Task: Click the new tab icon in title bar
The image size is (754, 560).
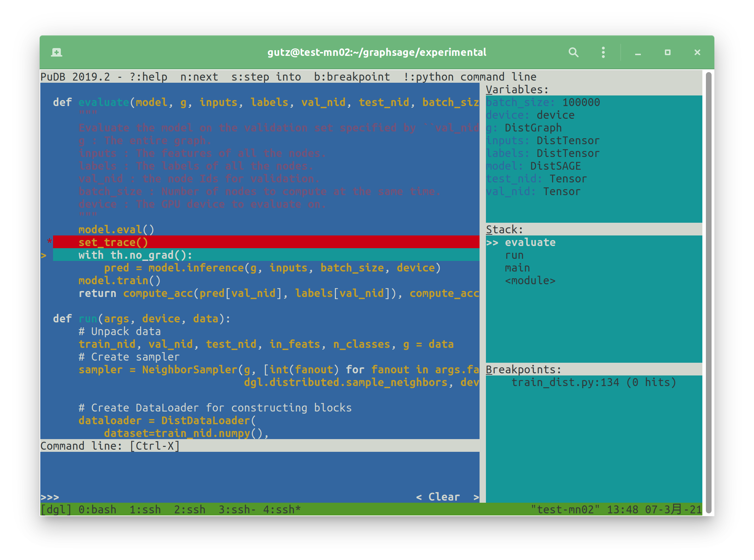Action: coord(57,52)
